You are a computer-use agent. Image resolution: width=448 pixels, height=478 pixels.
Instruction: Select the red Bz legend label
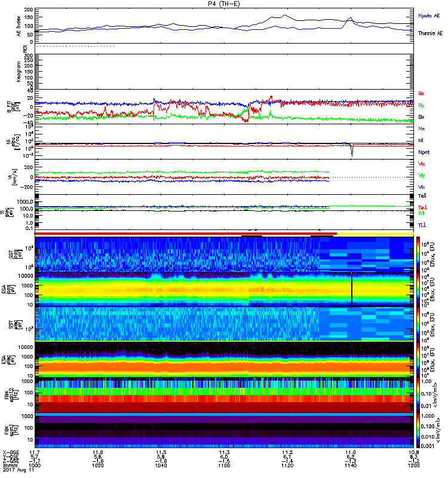(421, 94)
